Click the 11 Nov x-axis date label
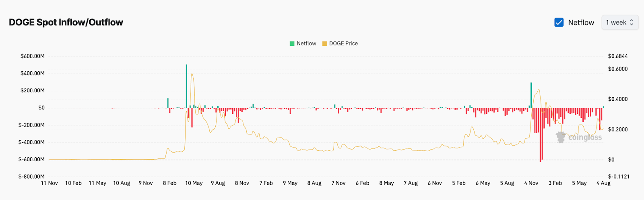 tap(50, 183)
